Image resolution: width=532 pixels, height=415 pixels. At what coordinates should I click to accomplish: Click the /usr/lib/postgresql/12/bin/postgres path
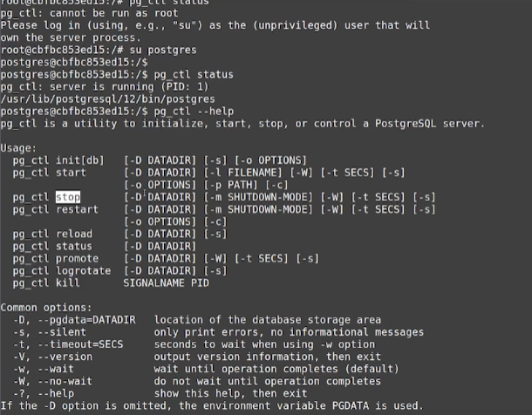pyautogui.click(x=107, y=99)
